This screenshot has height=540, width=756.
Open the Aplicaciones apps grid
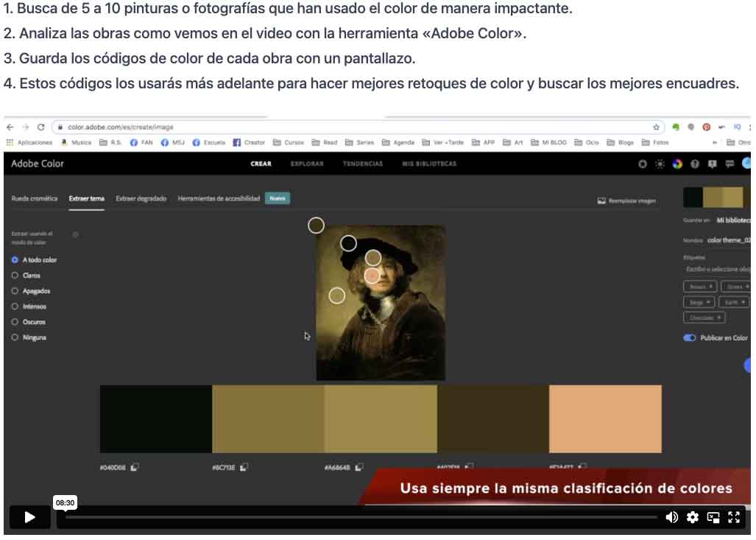click(29, 142)
